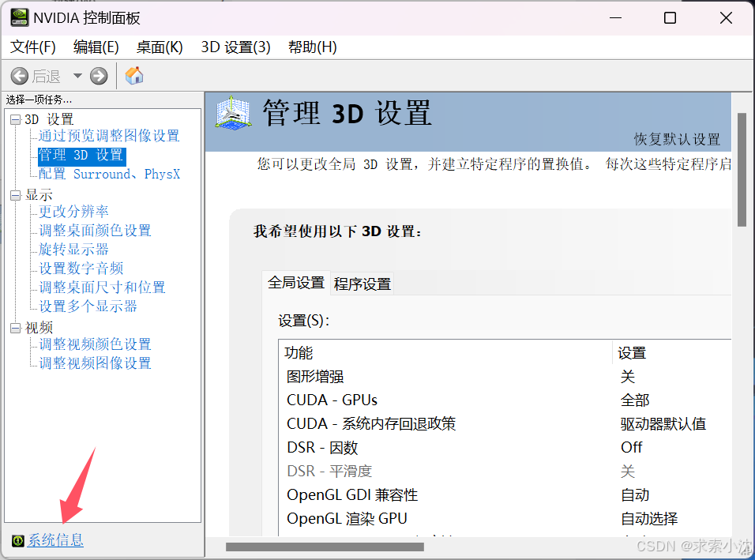Open 设置数字音频 page

[x=81, y=269]
